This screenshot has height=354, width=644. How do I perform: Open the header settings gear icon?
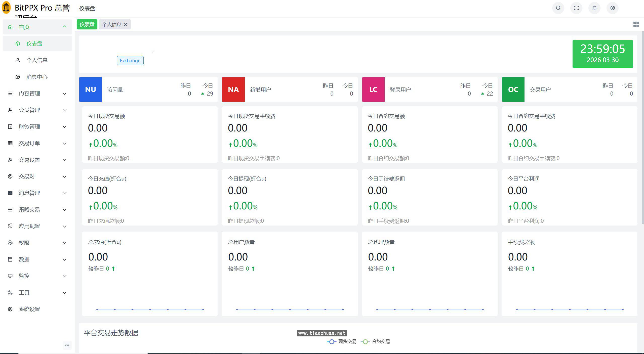(612, 8)
